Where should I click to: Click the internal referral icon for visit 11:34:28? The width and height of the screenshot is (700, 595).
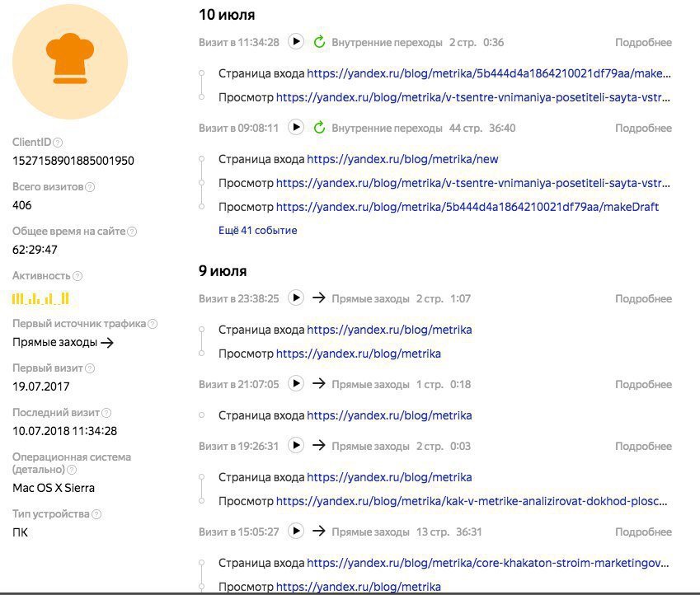click(x=319, y=42)
